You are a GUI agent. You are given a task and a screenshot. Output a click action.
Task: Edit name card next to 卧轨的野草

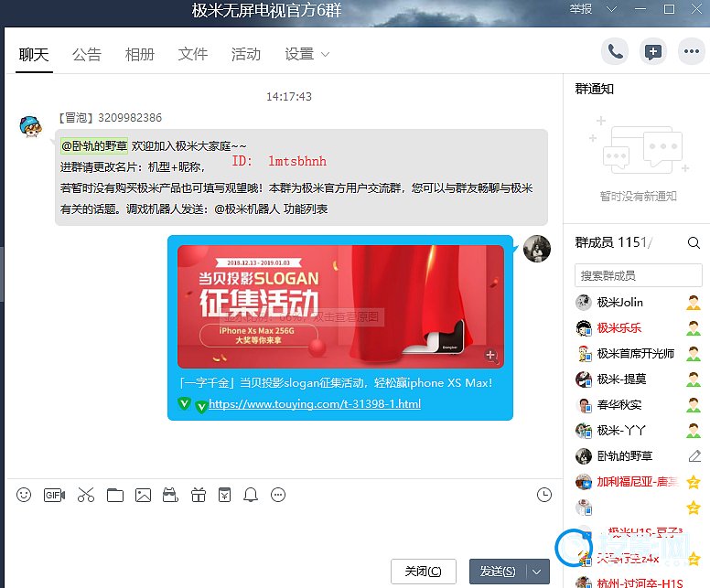pyautogui.click(x=694, y=455)
